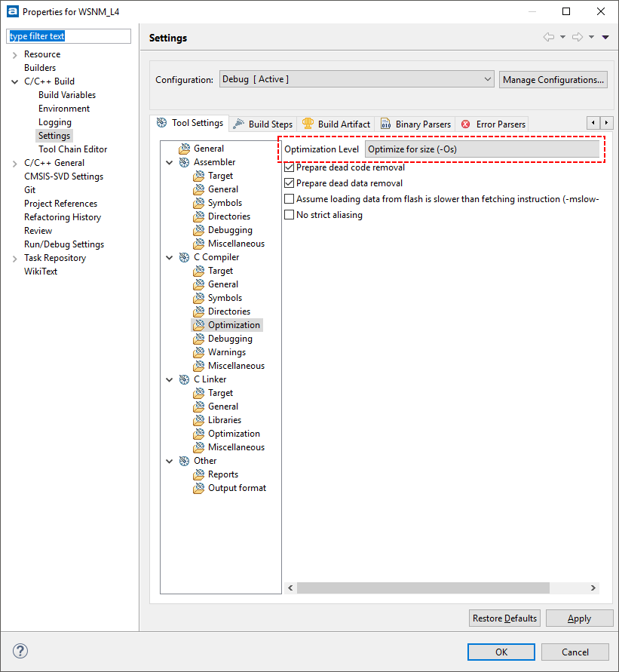Click the C Compiler tool icon
This screenshot has height=672, width=619.
pos(184,258)
